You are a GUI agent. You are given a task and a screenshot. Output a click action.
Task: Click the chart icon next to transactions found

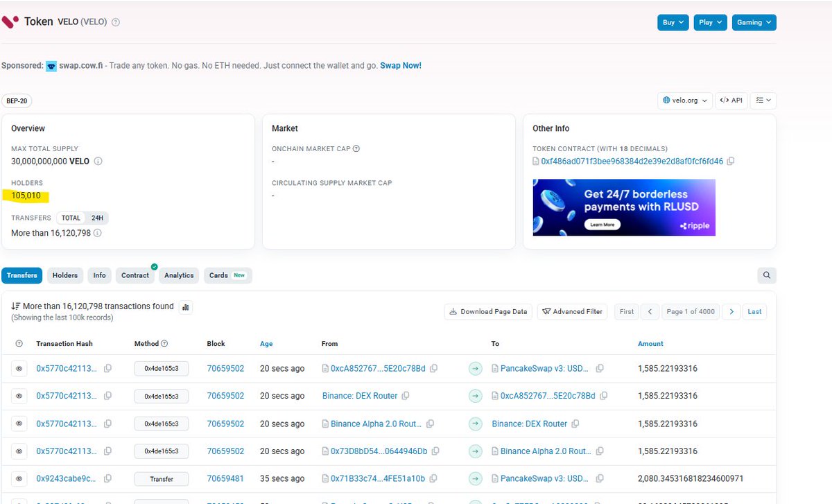pos(185,306)
